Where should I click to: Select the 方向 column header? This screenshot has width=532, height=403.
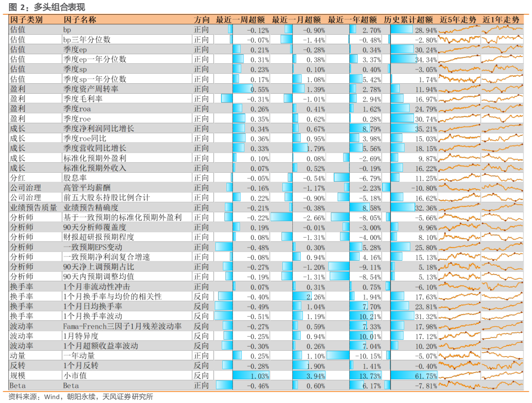tap(201, 19)
